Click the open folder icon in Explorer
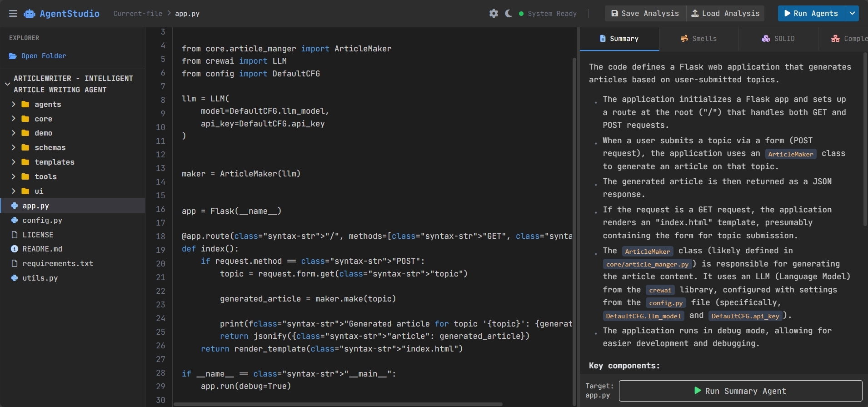Viewport: 868px width, 407px height. tap(13, 56)
